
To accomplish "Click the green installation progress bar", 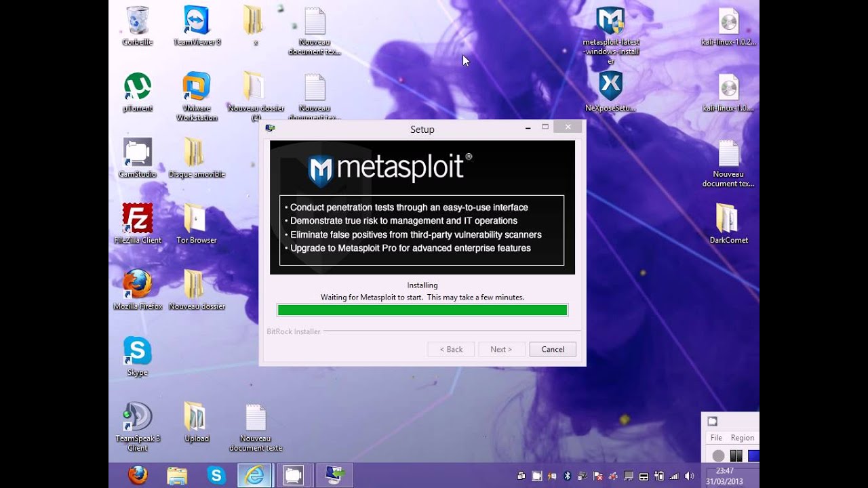I will pyautogui.click(x=422, y=310).
